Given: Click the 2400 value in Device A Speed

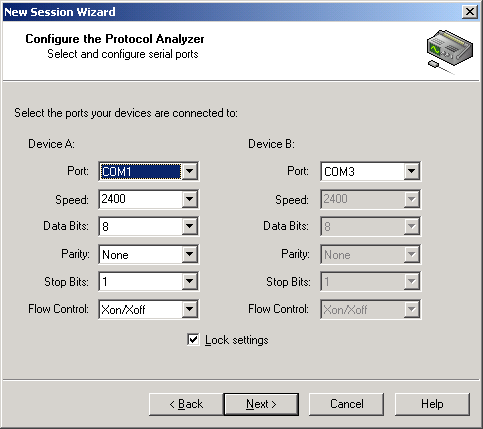Looking at the screenshot, I should pos(114,199).
